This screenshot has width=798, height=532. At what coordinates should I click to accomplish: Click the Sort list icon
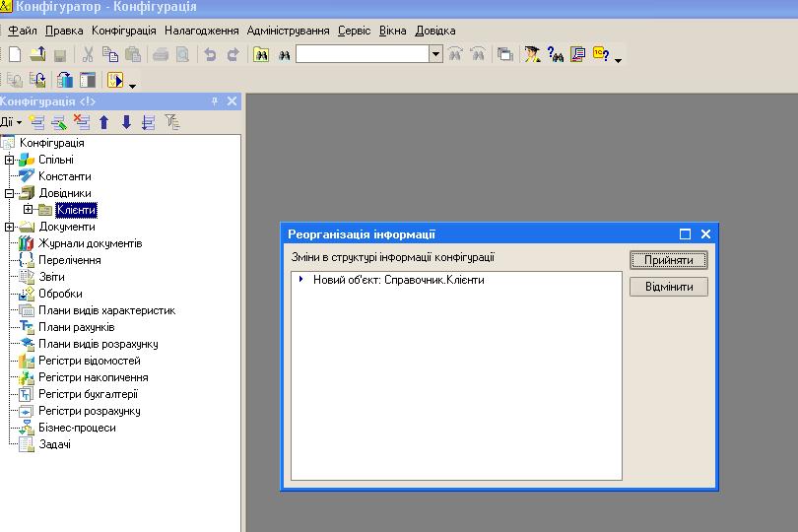coord(149,122)
